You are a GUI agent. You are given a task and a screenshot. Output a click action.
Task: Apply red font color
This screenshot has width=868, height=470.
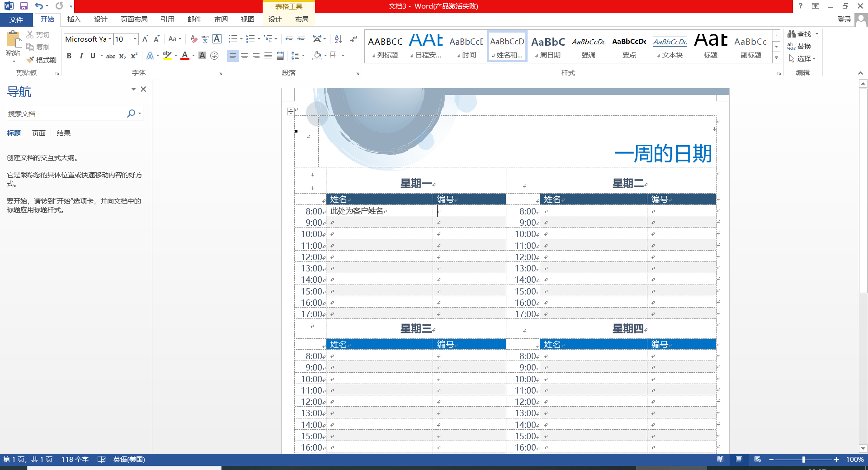184,56
